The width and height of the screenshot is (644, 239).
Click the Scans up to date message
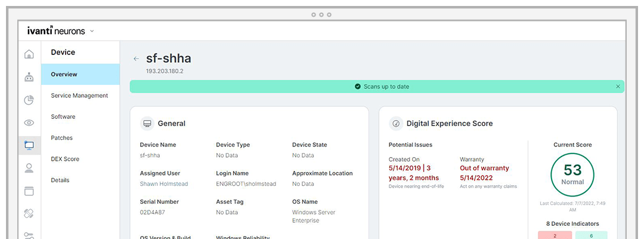(386, 87)
